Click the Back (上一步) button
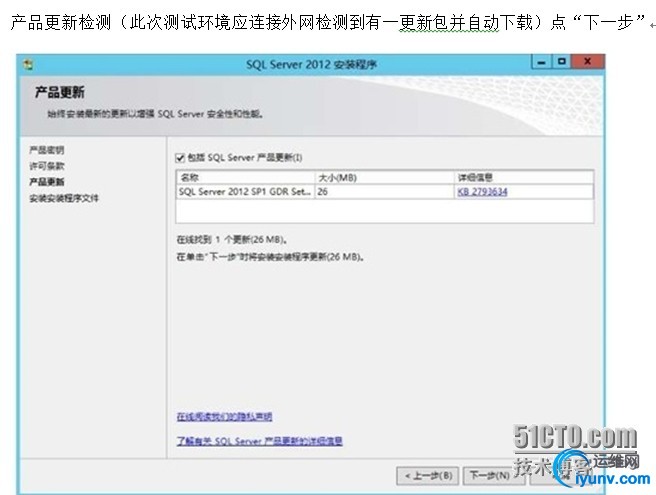The image size is (656, 495). point(428,476)
